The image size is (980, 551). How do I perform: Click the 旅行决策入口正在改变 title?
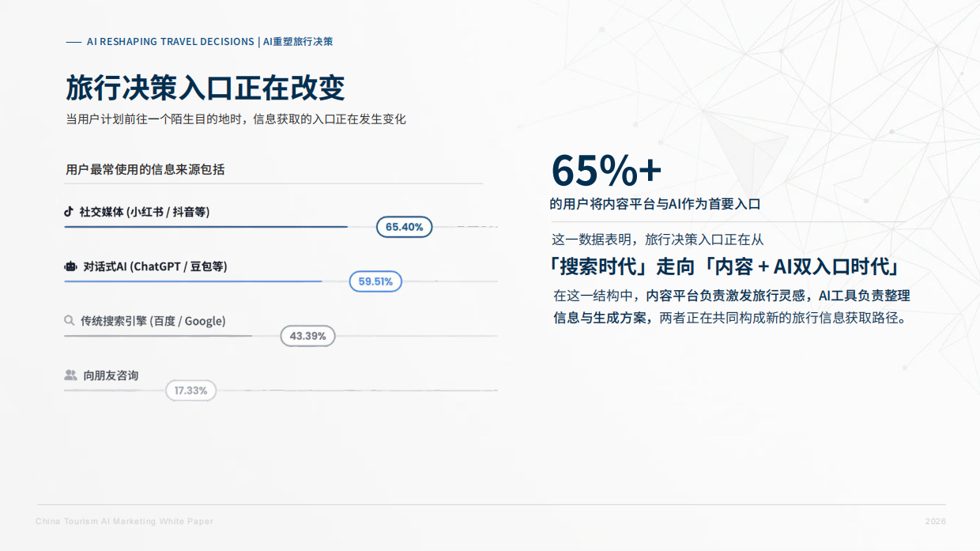205,89
